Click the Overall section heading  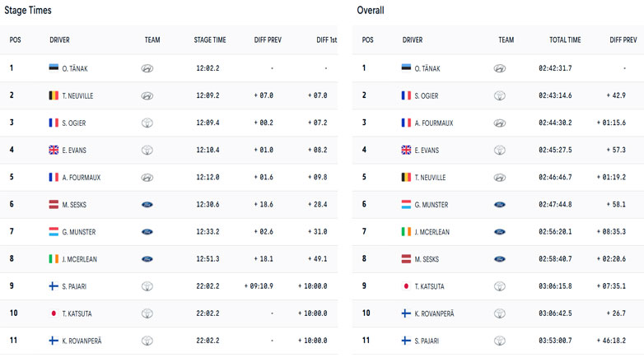(371, 10)
